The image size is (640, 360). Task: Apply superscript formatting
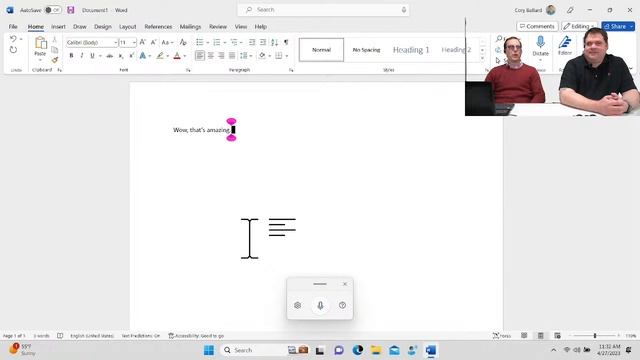point(131,56)
